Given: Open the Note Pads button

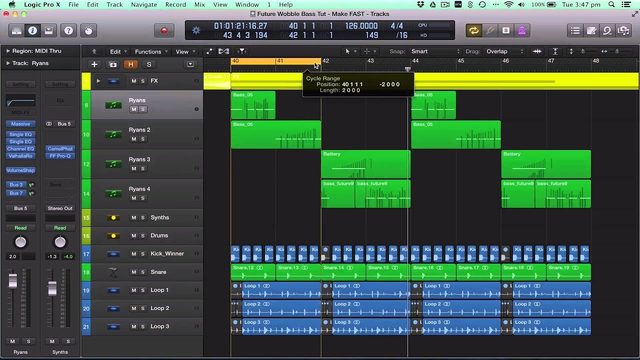Looking at the screenshot, I should [591, 31].
